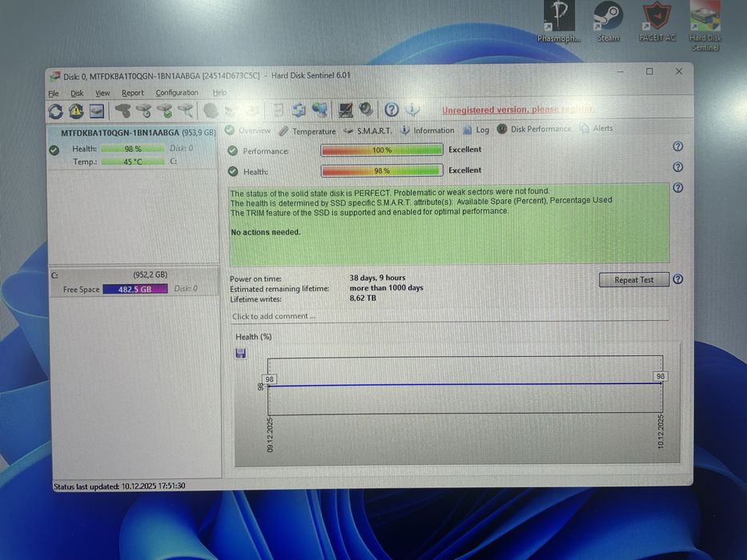
Task: Click the left panel Temp 45 °C bar
Action: (x=132, y=162)
